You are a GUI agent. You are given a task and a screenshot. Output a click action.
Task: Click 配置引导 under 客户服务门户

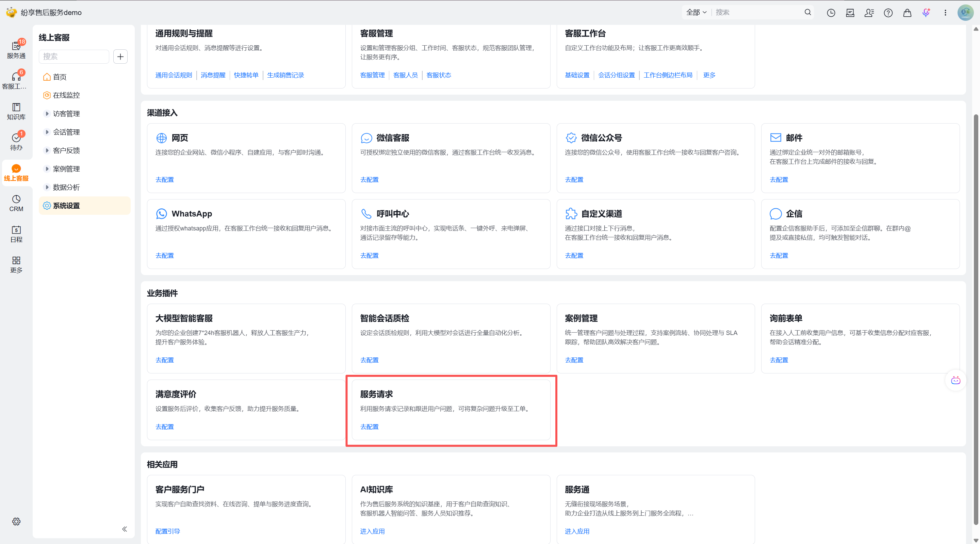[168, 531]
